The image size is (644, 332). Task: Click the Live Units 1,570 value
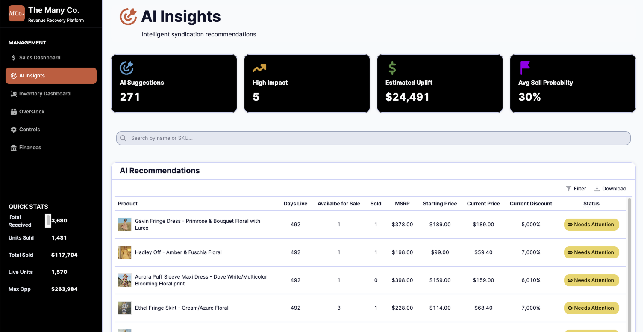pyautogui.click(x=59, y=272)
